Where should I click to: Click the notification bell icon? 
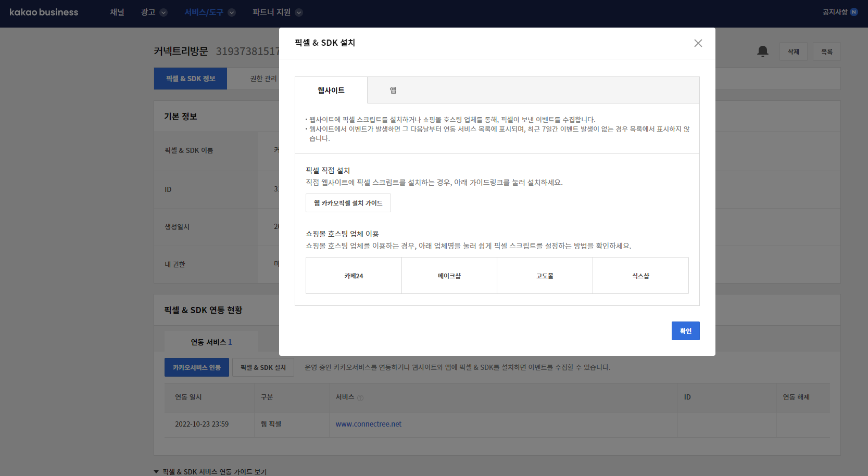point(762,51)
